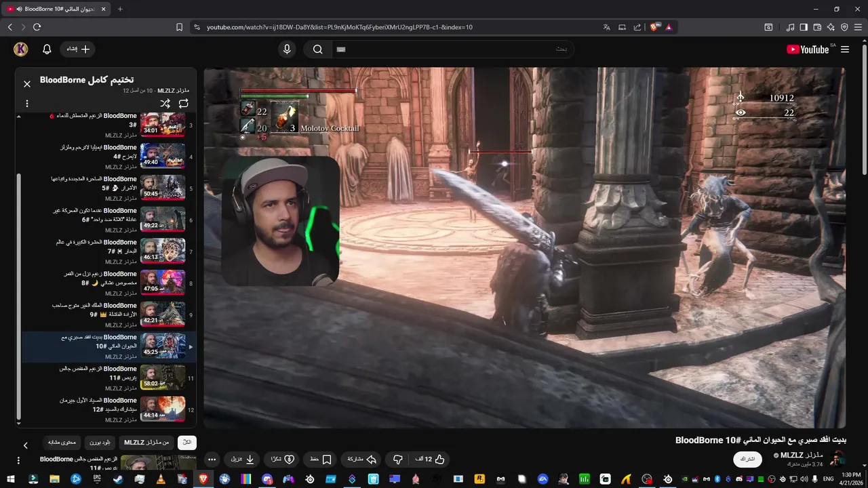Open MLZLZ channel avatar
The image size is (868, 488).
point(837,458)
